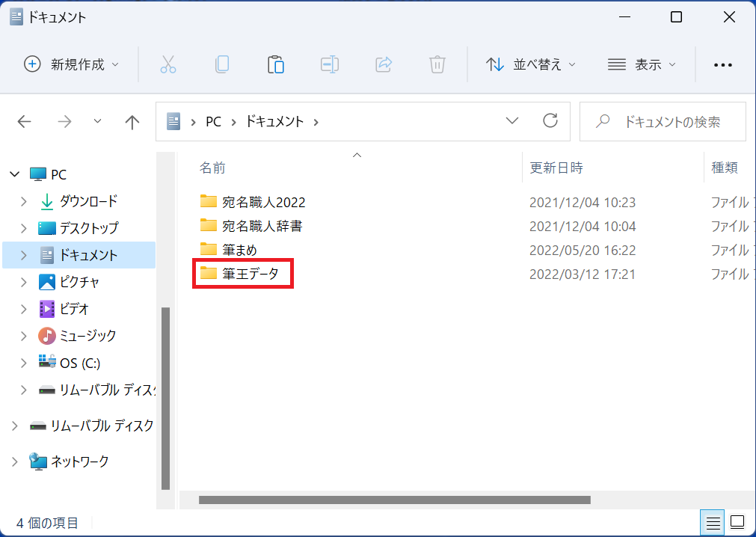The height and width of the screenshot is (537, 756).
Task: Click the 宛名職人2022 folder icon
Action: 209,201
